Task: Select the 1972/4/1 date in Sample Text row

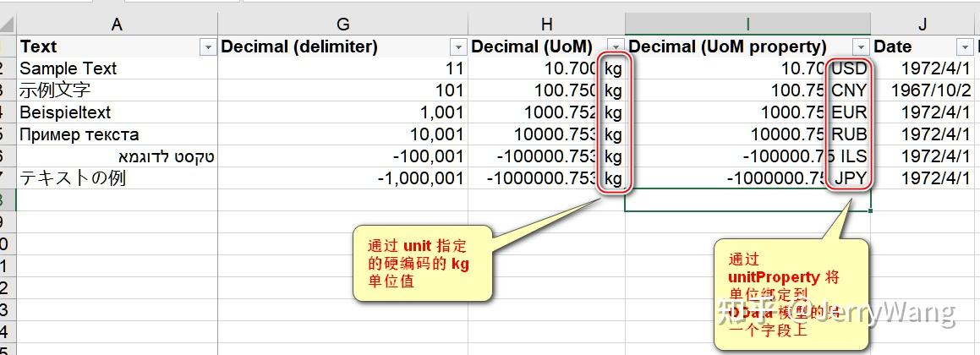Action: pyautogui.click(x=922, y=68)
